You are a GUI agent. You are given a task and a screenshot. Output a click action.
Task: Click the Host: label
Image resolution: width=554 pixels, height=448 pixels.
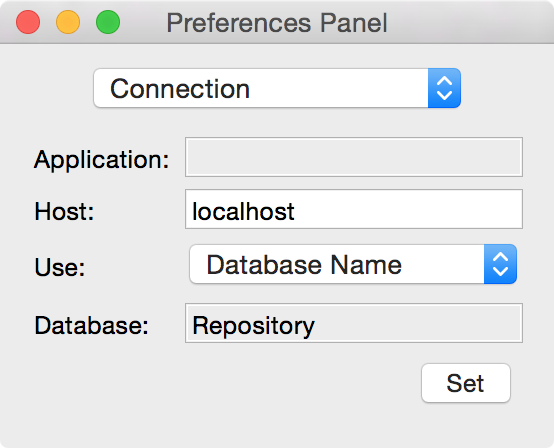pyautogui.click(x=64, y=212)
